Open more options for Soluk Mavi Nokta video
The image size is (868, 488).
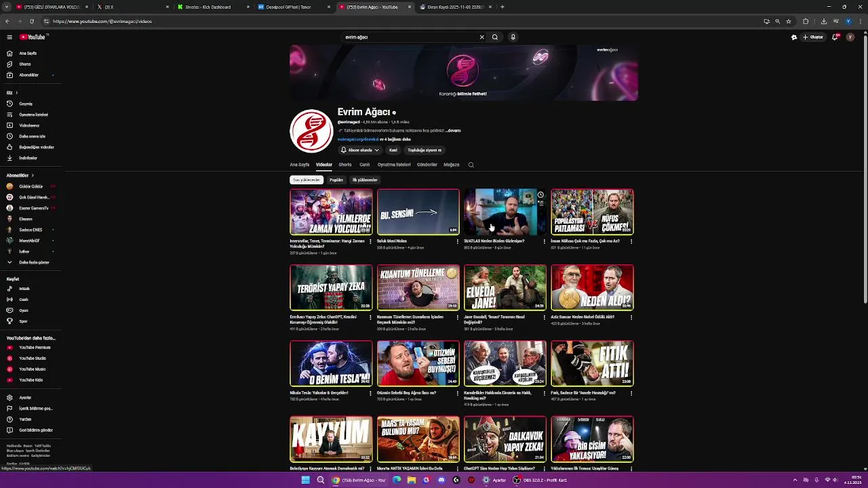(457, 241)
